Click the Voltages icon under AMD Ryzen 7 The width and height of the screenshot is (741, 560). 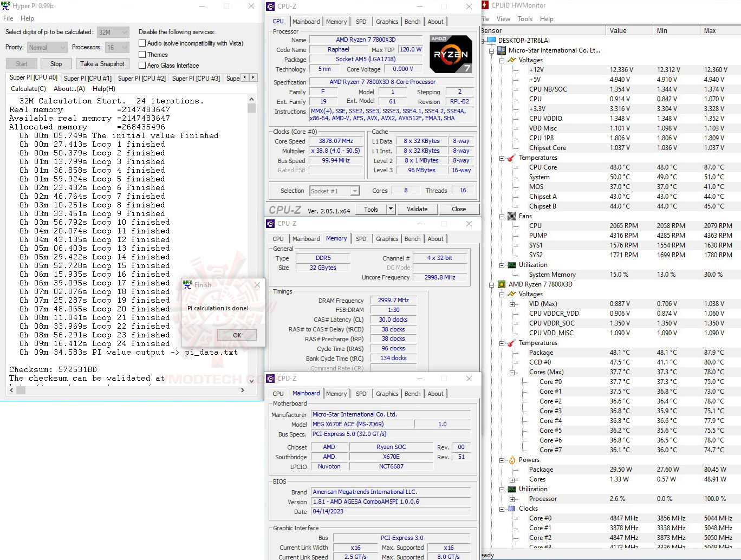pyautogui.click(x=512, y=294)
